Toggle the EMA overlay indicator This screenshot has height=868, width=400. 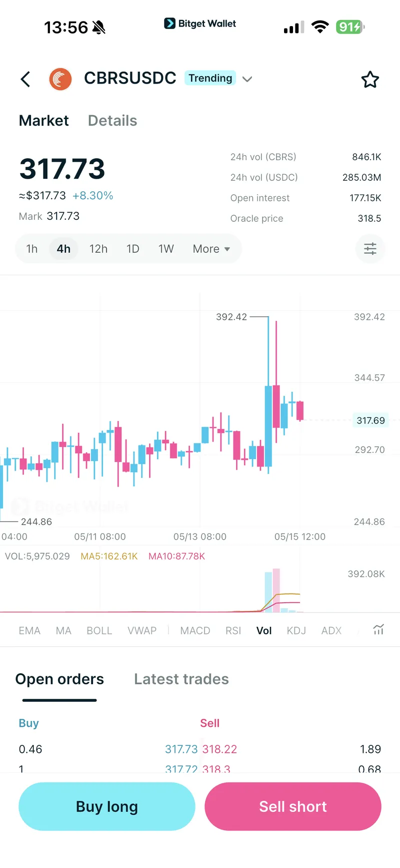pos(29,631)
